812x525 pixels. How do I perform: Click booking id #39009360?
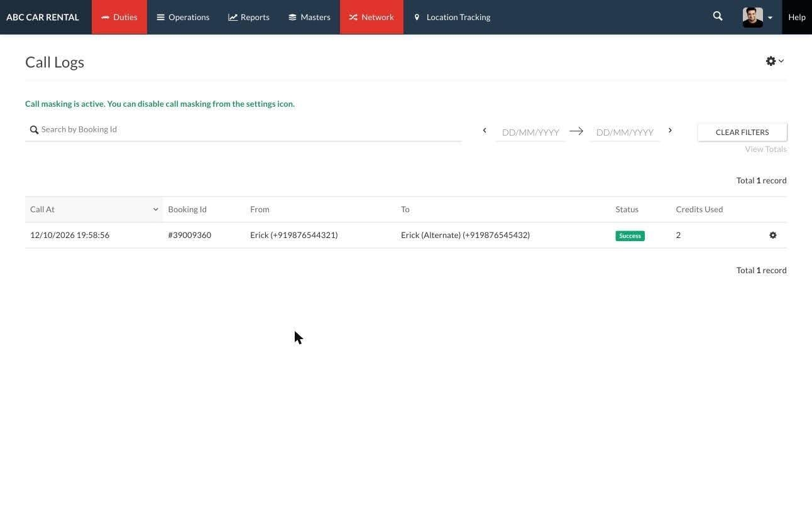pos(189,235)
